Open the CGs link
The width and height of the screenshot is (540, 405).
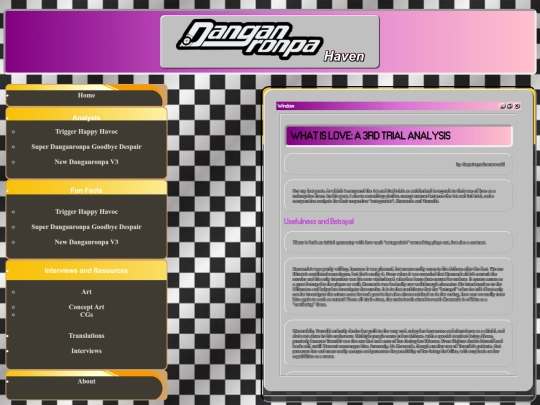click(86, 314)
